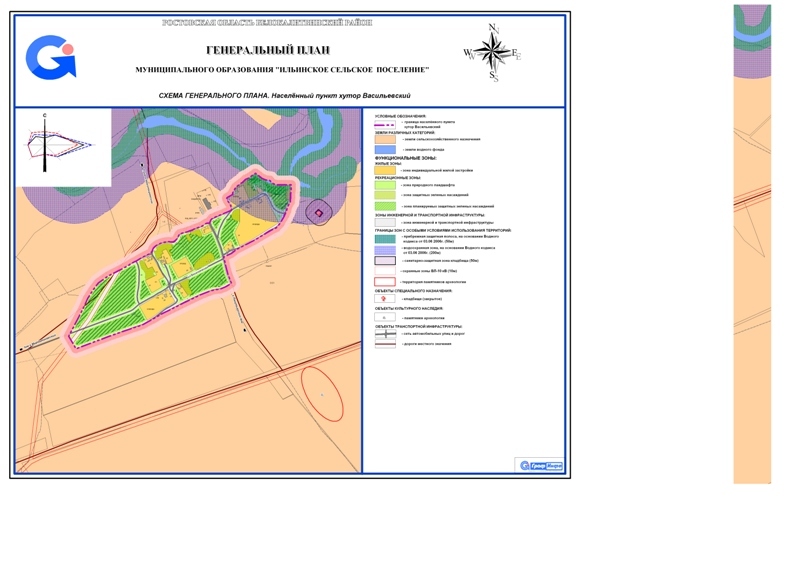
Task: Click the street and road network legend symbol
Action: pos(385,333)
